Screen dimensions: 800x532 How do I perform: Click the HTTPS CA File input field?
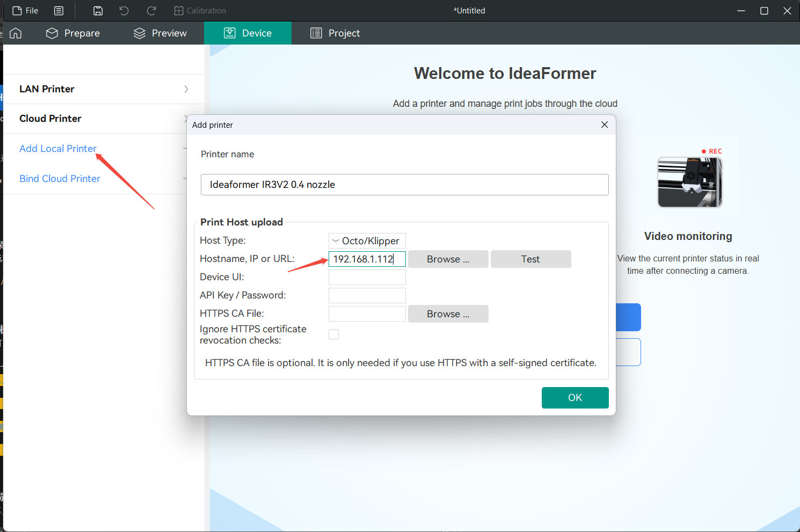367,314
